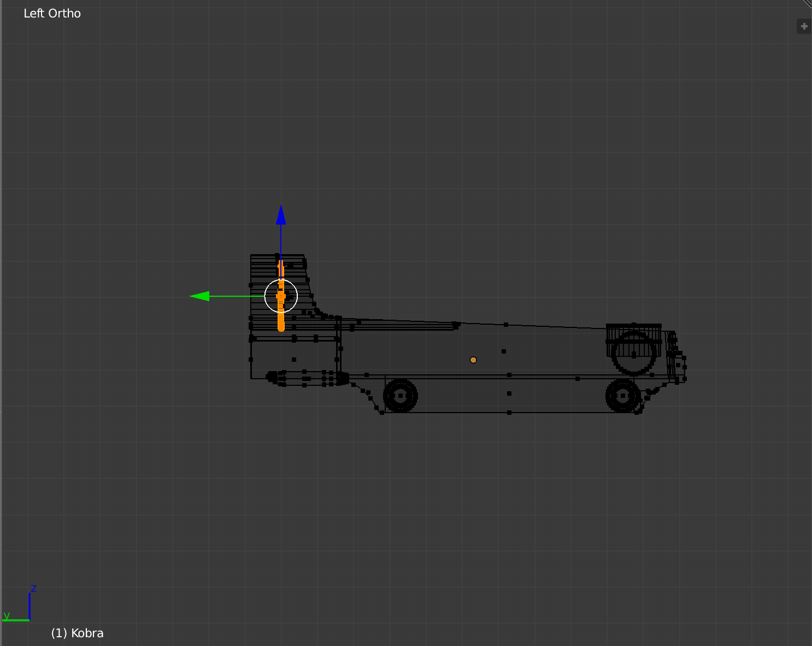
Task: Click the green Y-axis manipulator arrow
Action: 200,296
